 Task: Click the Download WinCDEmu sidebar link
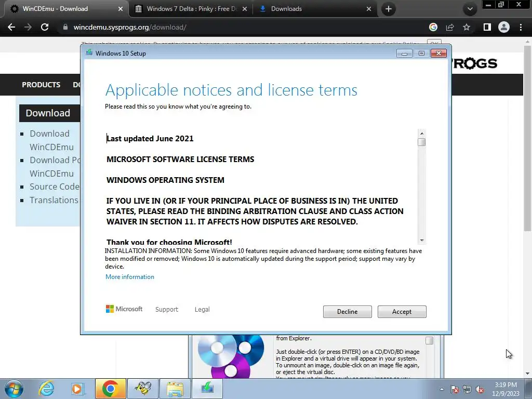tap(51, 140)
